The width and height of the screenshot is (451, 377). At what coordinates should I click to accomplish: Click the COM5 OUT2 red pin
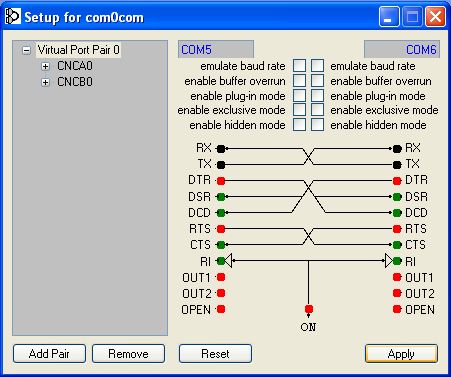(221, 293)
